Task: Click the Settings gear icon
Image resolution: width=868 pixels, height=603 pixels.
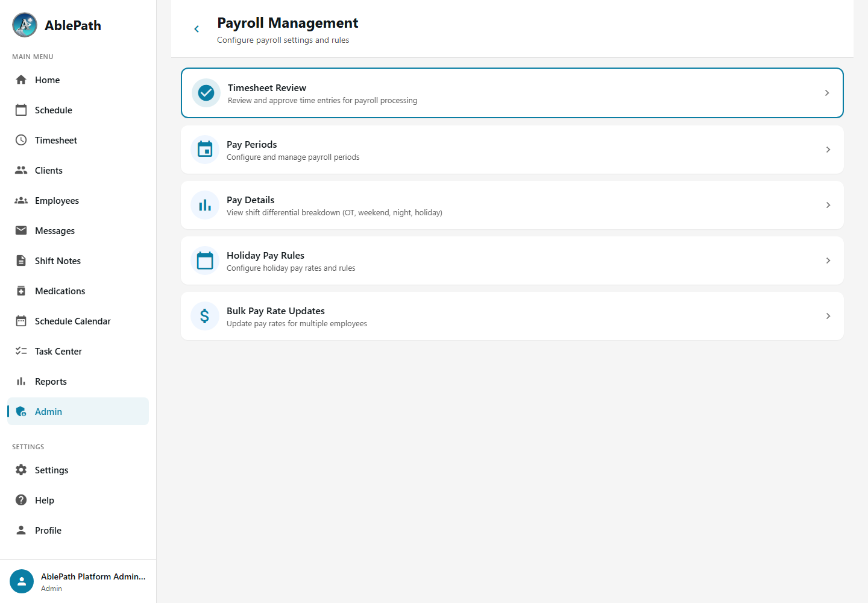Action: click(x=21, y=470)
